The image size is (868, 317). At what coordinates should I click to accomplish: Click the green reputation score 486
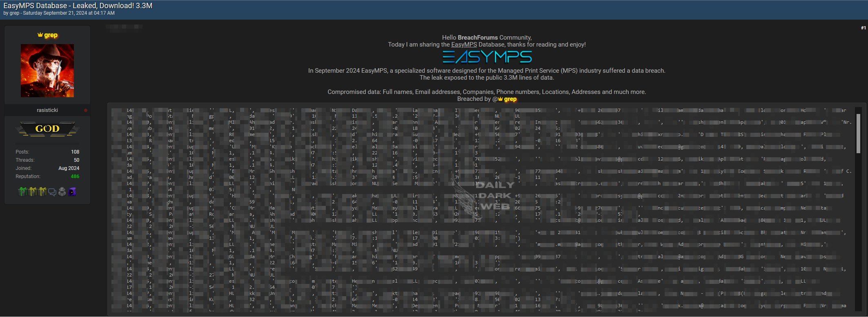point(75,176)
